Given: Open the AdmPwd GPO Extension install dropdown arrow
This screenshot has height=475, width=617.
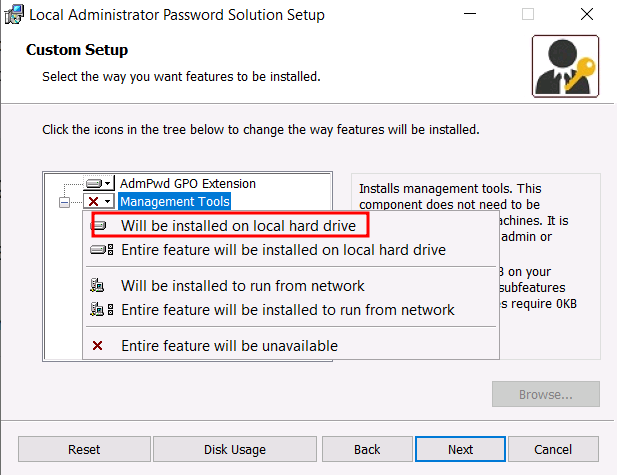Looking at the screenshot, I should (108, 184).
